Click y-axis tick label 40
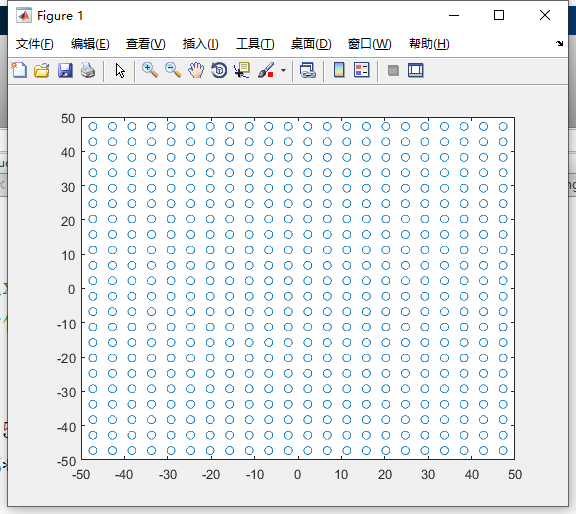576x514 pixels. 68,152
